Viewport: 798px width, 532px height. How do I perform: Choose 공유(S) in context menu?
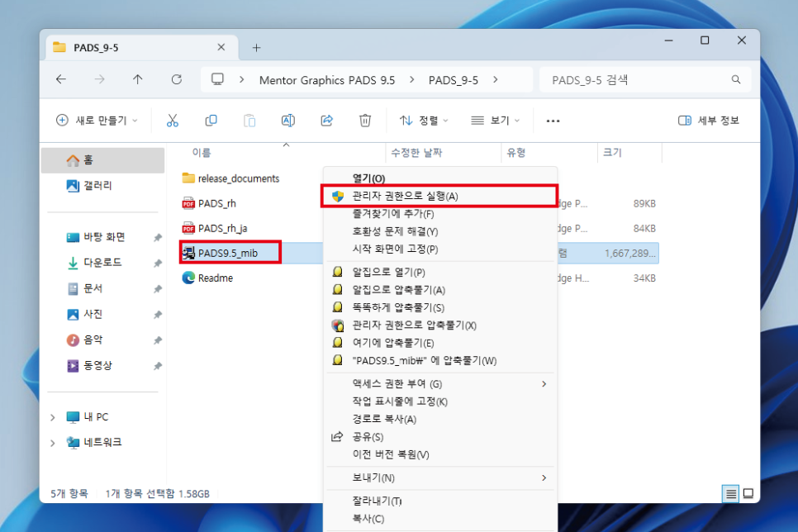coord(441,437)
